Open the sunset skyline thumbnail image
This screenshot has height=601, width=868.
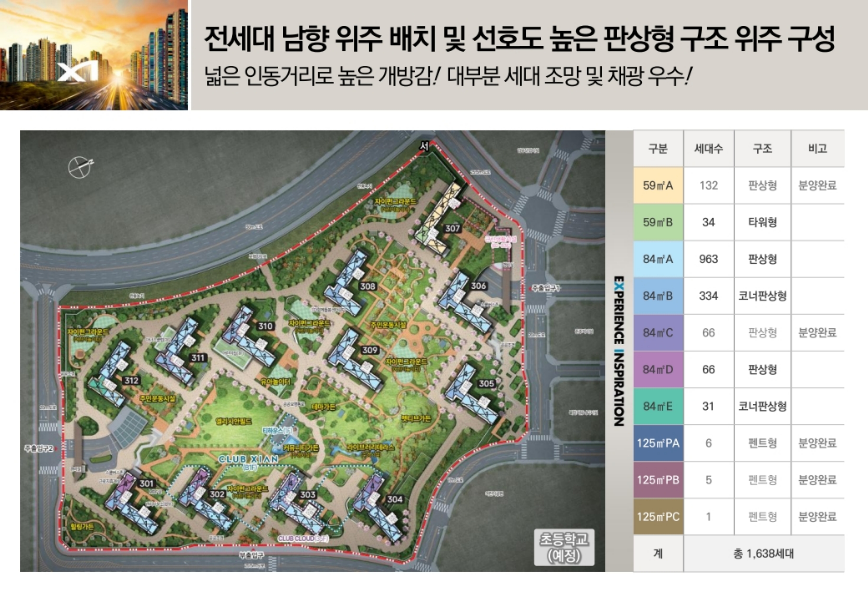(x=94, y=55)
